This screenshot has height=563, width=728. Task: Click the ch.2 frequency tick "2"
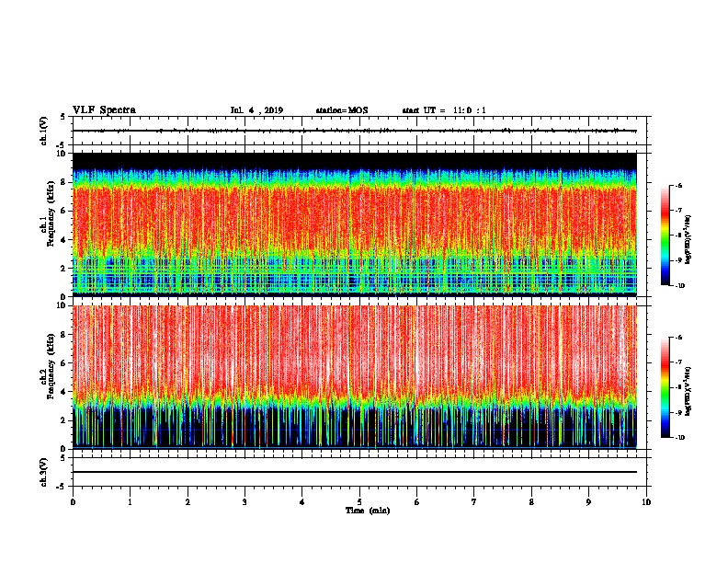[63, 420]
